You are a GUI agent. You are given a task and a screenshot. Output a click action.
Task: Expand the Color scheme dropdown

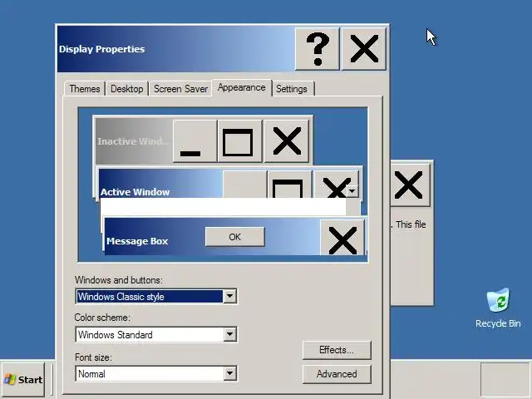(229, 334)
